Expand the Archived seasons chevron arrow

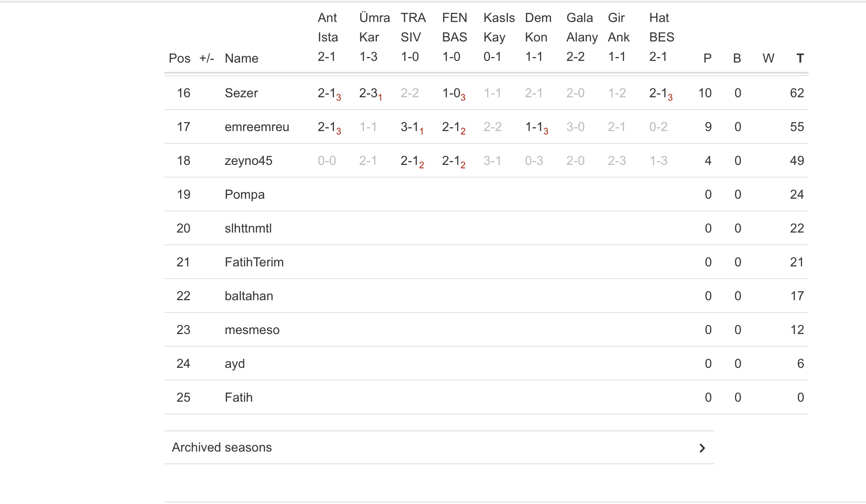702,448
